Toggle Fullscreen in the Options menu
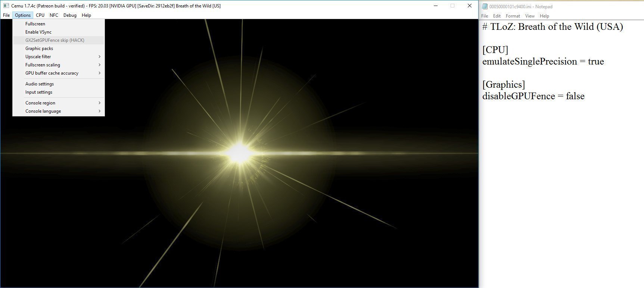This screenshot has width=644, height=288. coord(59,24)
